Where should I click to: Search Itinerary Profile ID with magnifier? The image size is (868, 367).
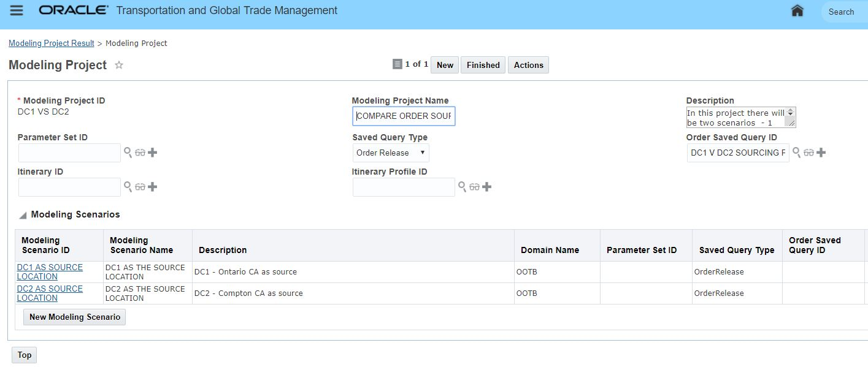click(462, 187)
